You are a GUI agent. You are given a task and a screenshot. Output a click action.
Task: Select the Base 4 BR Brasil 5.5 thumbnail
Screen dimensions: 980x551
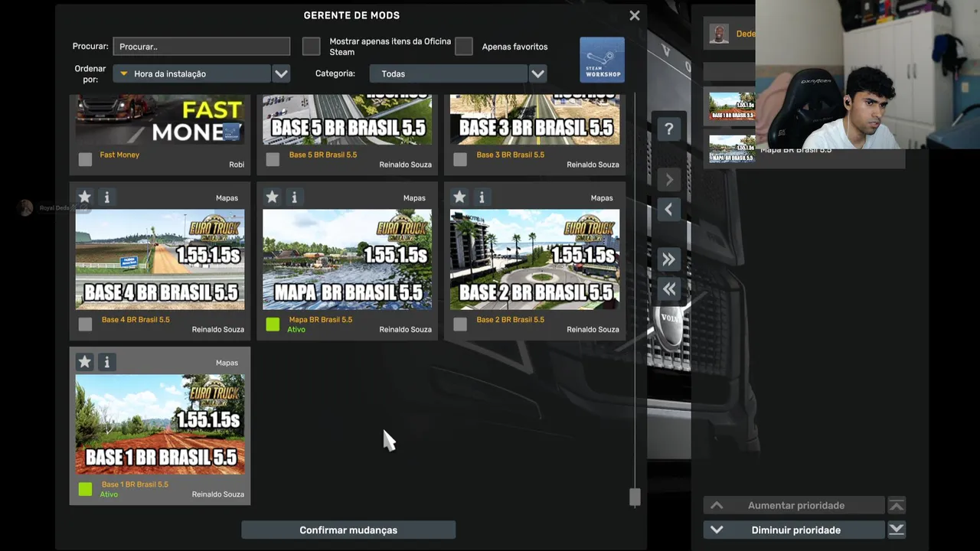pos(160,259)
